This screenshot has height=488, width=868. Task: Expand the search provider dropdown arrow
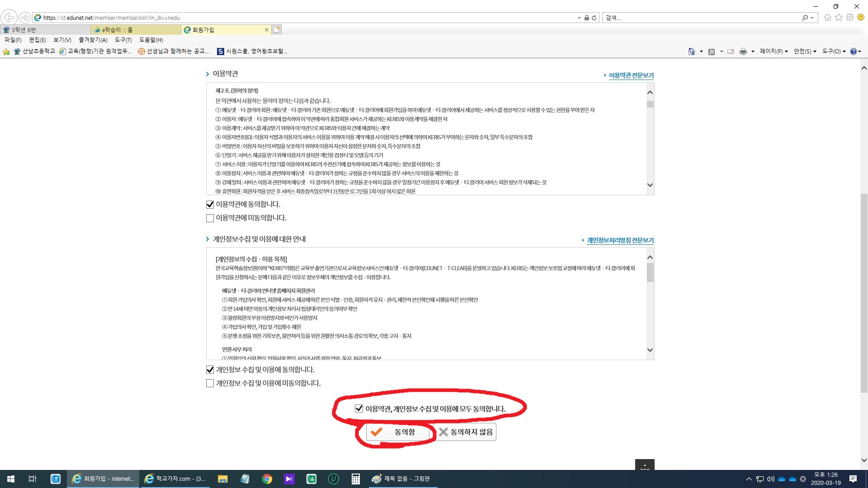coord(812,18)
